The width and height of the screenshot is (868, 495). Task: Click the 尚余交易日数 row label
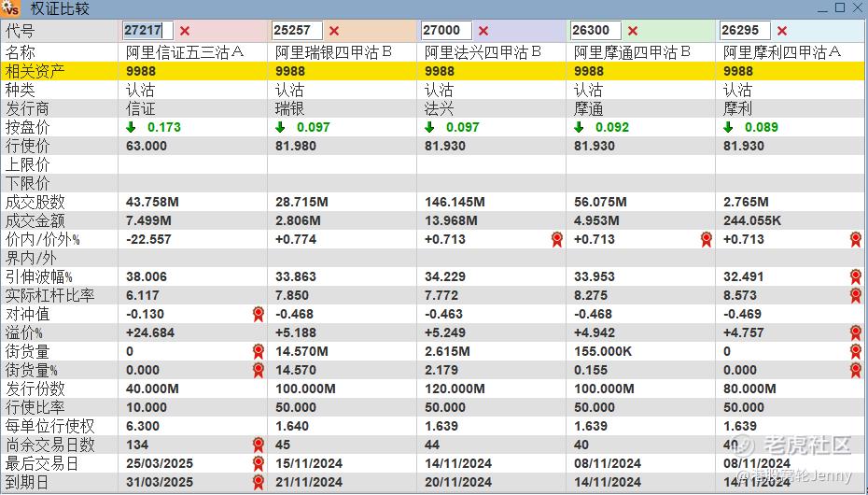(49, 445)
